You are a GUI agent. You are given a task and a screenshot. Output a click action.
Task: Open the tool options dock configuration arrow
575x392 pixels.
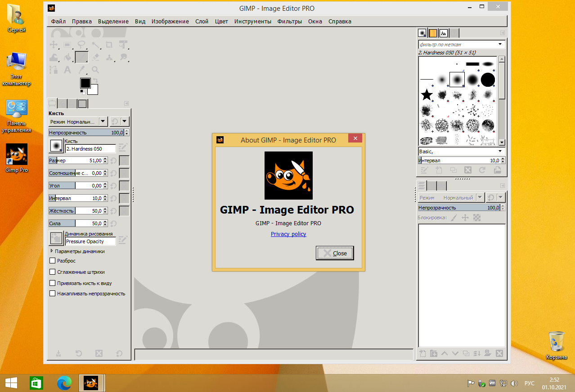click(126, 103)
